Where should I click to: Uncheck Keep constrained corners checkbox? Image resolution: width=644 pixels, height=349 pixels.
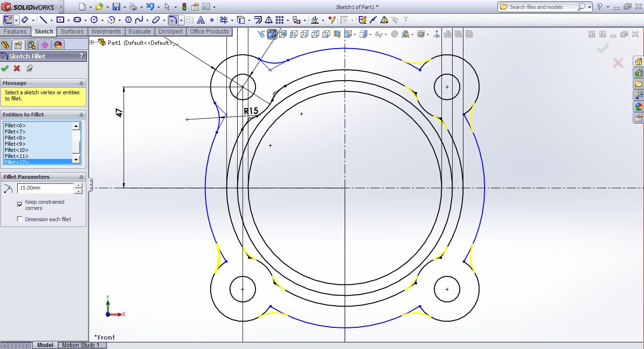pyautogui.click(x=20, y=205)
